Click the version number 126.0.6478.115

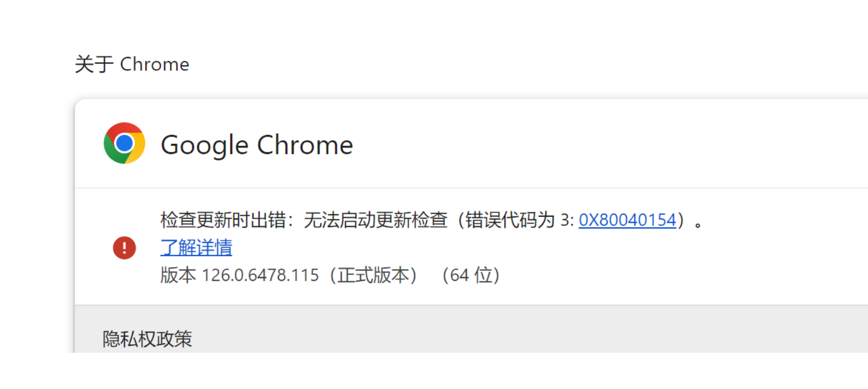point(260,275)
